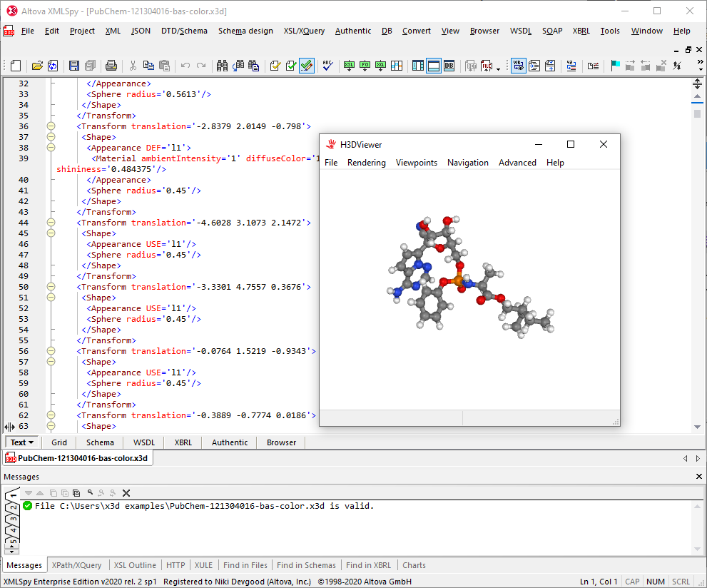Collapse the Shape element at line 45
Screen dimensions: 707x588
(x=51, y=233)
